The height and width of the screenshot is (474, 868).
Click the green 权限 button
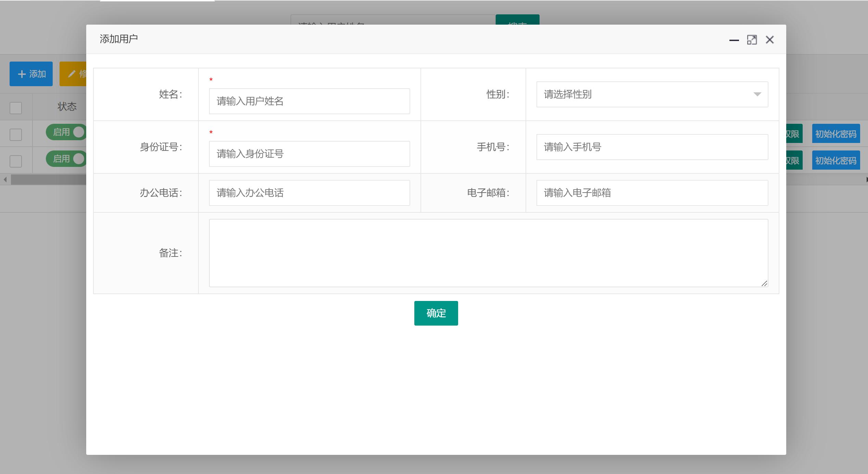click(795, 133)
